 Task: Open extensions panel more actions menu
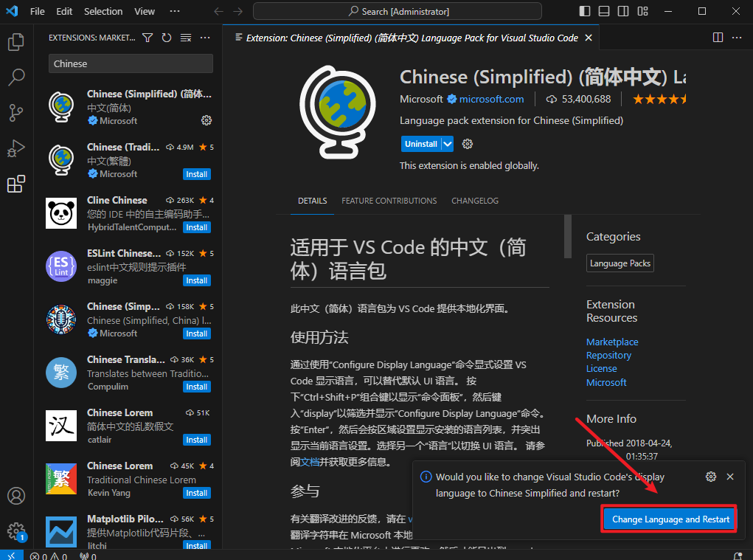(205, 38)
